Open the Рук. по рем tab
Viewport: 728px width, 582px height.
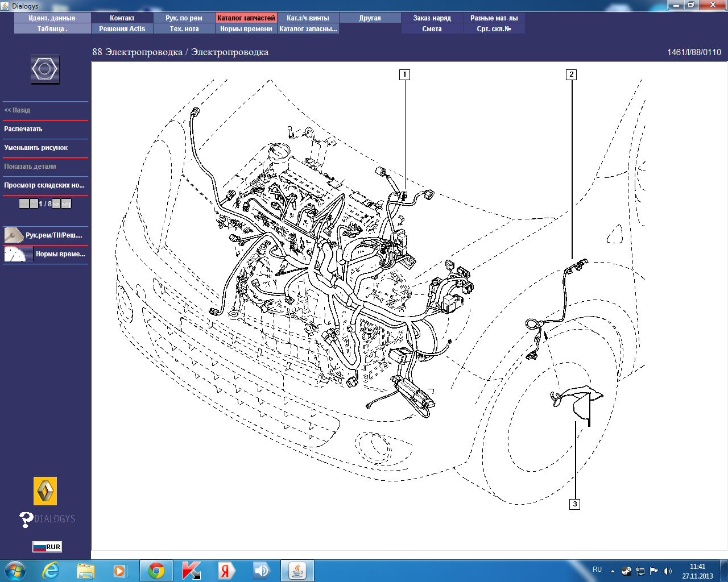[x=184, y=18]
